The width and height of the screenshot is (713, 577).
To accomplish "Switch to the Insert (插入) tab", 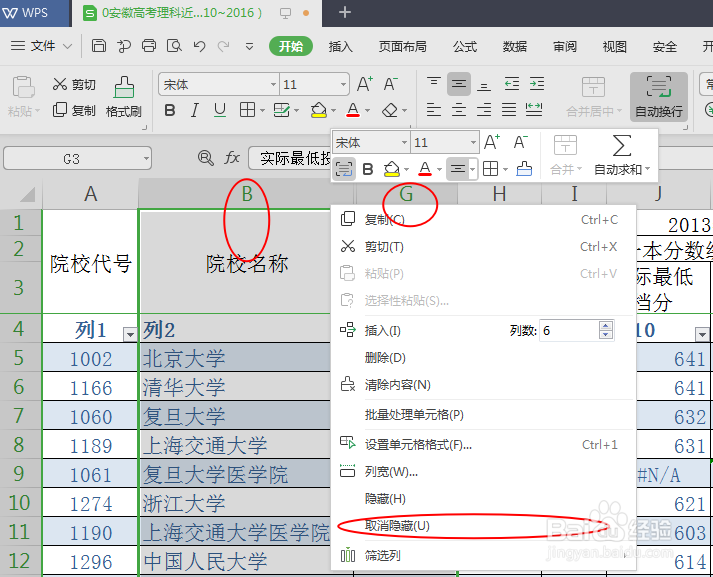I will pyautogui.click(x=341, y=46).
